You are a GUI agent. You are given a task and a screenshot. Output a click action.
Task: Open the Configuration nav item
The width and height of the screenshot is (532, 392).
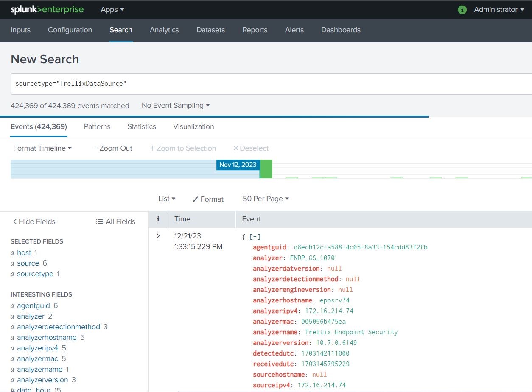(x=70, y=30)
